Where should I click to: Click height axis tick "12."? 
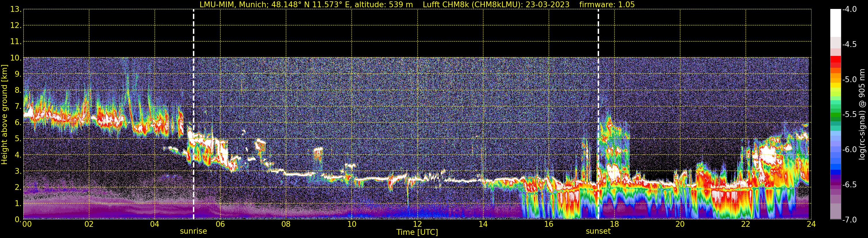coord(16,25)
